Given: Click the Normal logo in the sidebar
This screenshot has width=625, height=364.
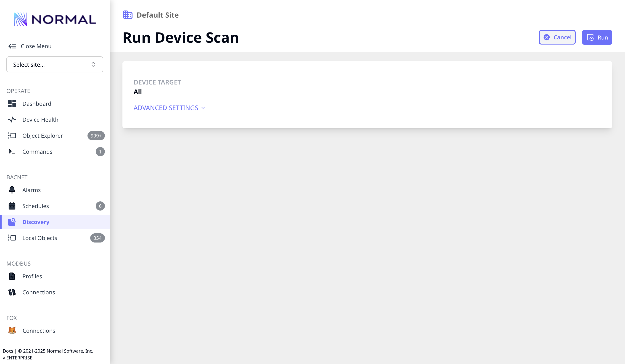Looking at the screenshot, I should point(55,19).
